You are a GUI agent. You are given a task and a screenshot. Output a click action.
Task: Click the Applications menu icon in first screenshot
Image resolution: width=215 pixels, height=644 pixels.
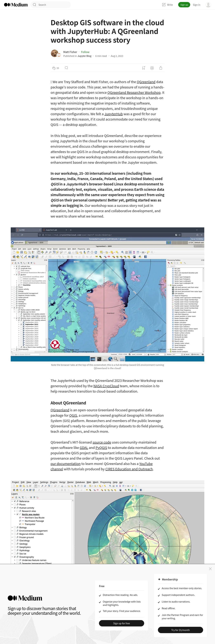coord(13,242)
